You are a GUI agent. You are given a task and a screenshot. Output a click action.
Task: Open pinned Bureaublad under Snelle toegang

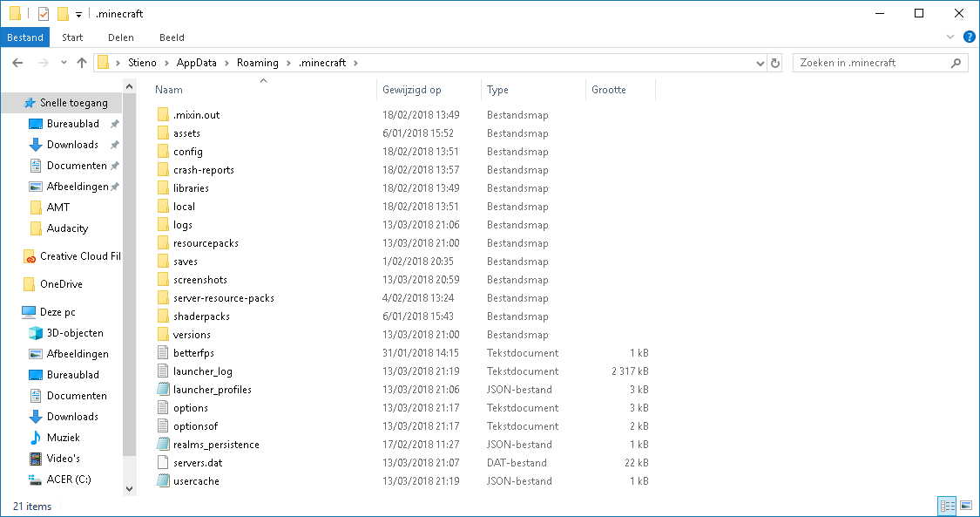click(72, 124)
